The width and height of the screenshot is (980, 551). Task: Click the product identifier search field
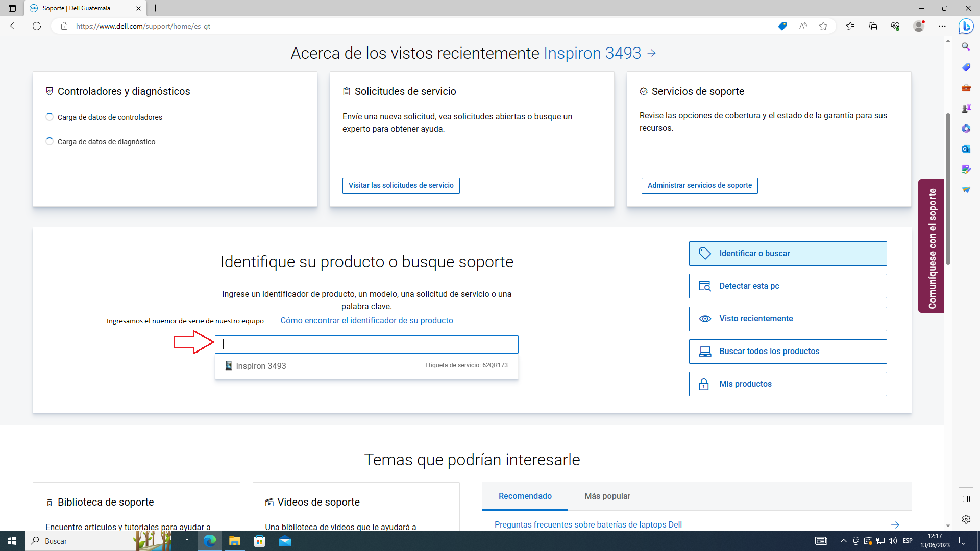[x=366, y=344]
